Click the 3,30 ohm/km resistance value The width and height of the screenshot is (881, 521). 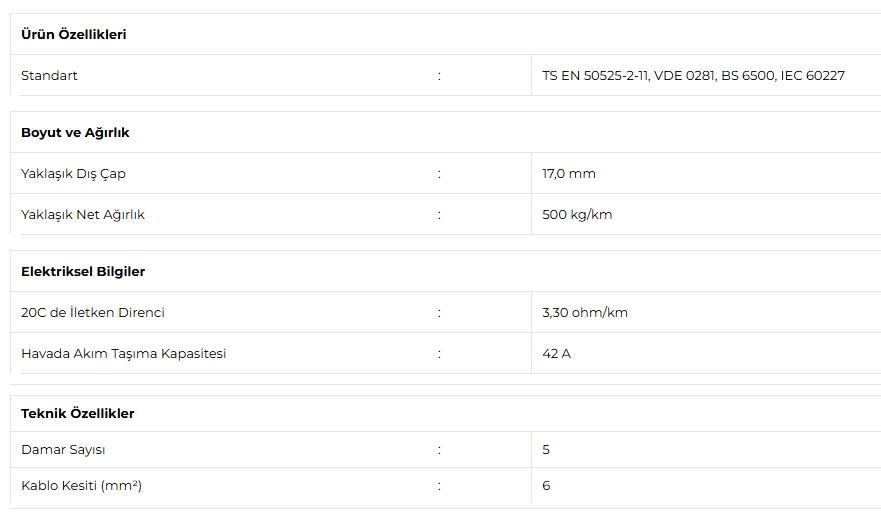[585, 312]
